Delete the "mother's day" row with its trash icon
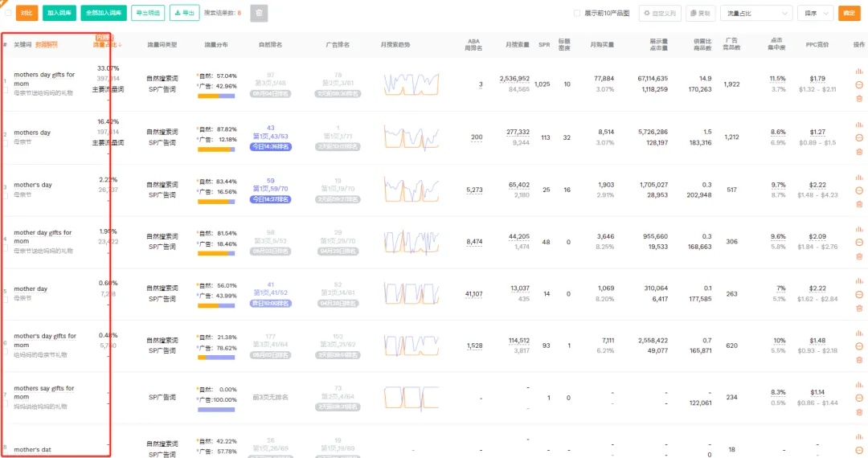 pos(858,204)
